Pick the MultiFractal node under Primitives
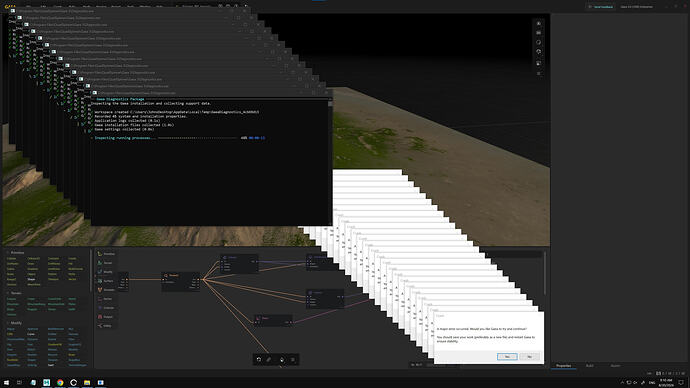690x388 pixels. [75, 269]
